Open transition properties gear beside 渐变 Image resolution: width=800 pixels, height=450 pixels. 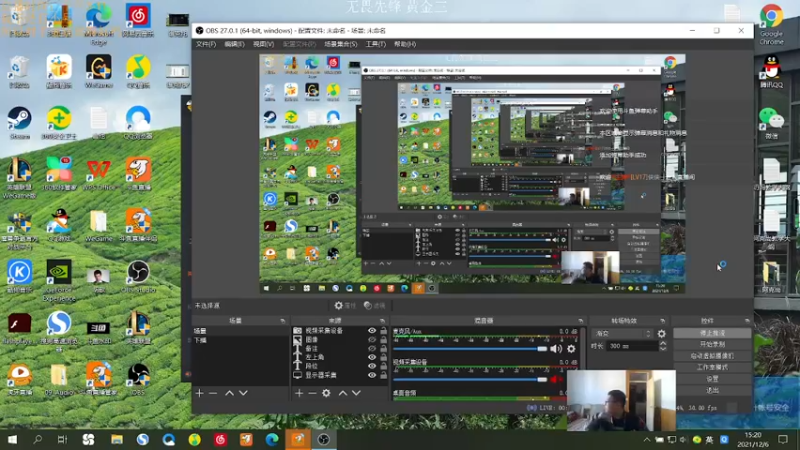coord(662,333)
